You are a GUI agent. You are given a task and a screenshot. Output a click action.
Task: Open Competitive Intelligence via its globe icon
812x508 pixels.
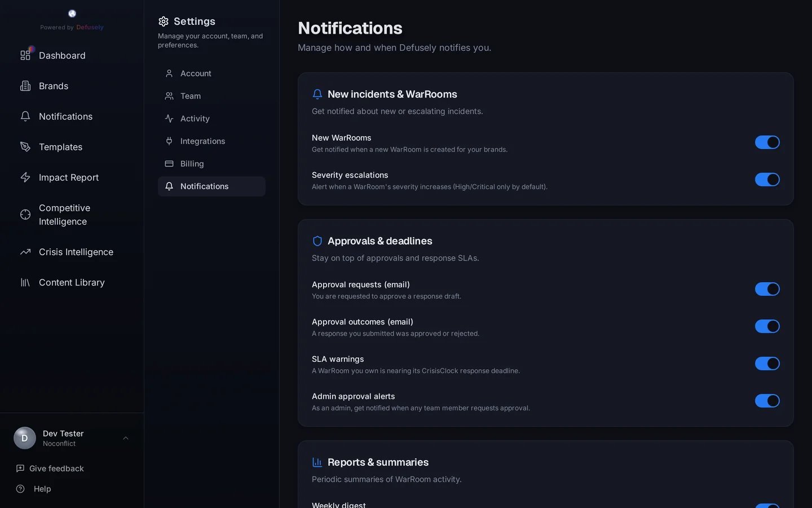25,214
